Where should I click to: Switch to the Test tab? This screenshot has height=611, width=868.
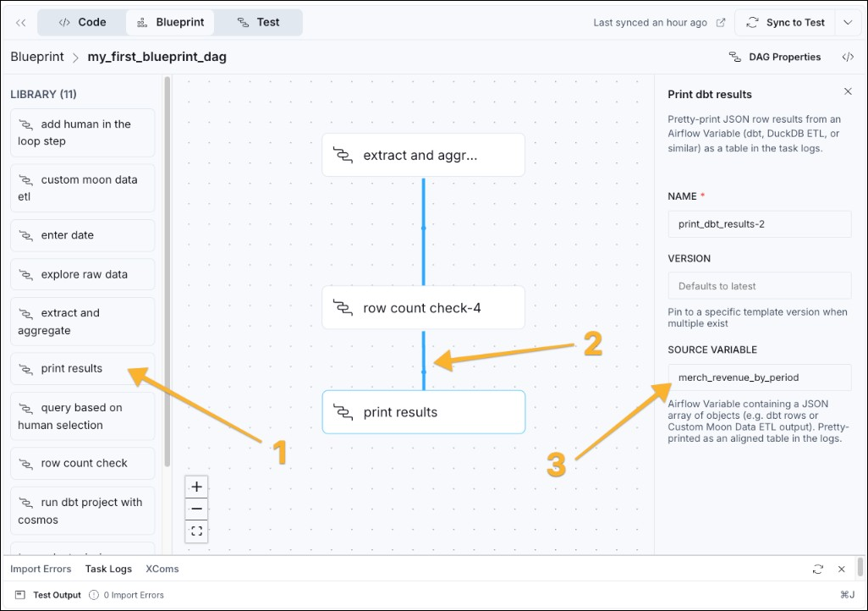tap(259, 22)
